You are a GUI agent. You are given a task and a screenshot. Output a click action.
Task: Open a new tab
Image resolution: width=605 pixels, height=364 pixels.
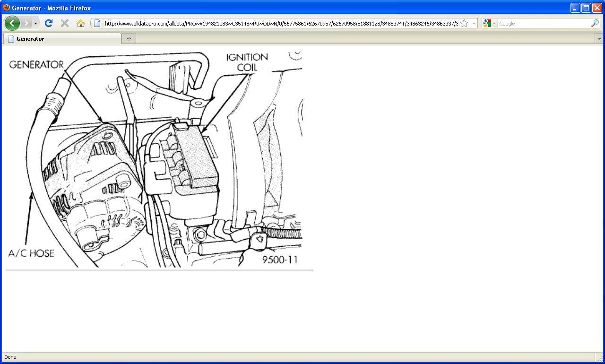129,39
